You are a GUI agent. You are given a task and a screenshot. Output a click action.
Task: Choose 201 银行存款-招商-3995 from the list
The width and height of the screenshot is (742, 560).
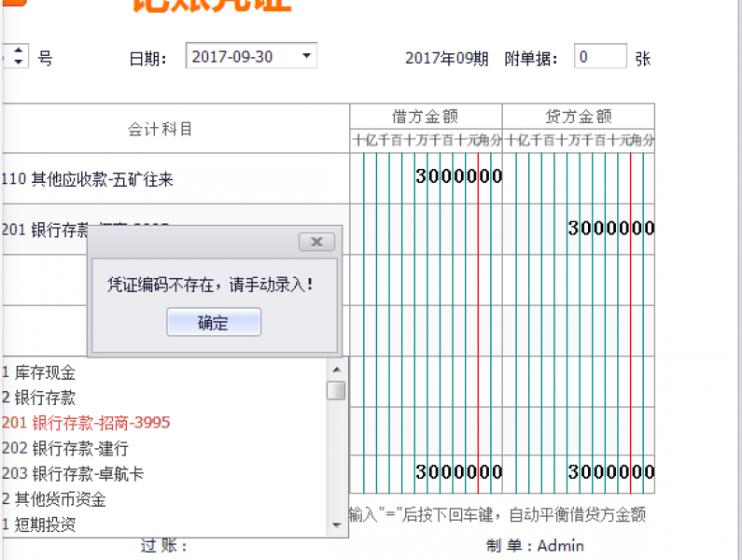[86, 423]
